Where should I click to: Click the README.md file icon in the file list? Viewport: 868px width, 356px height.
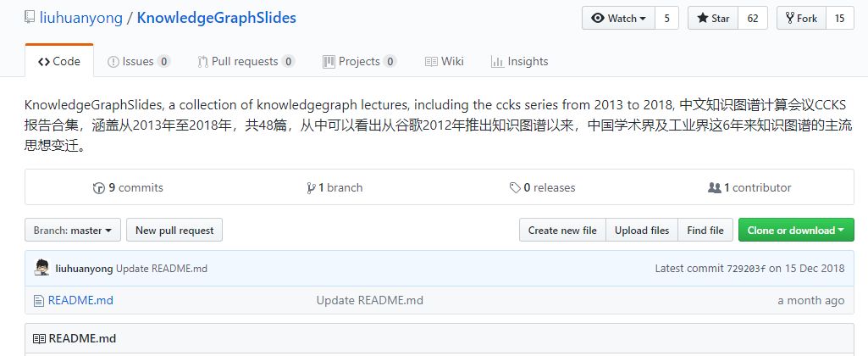click(38, 301)
